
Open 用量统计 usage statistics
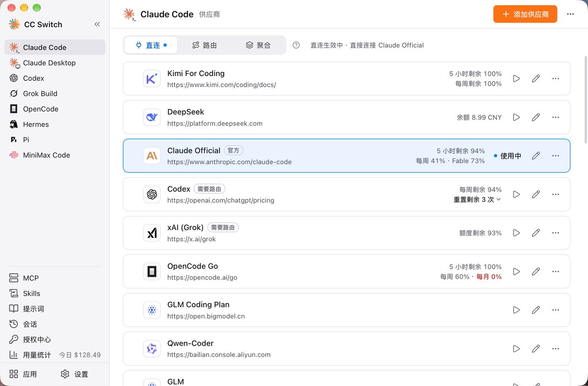click(x=55, y=355)
